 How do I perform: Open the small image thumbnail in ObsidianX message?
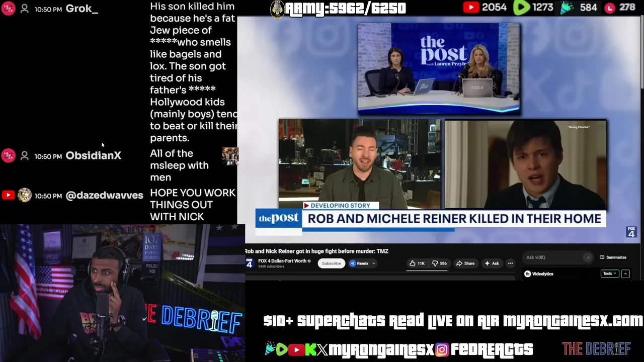coord(230,156)
